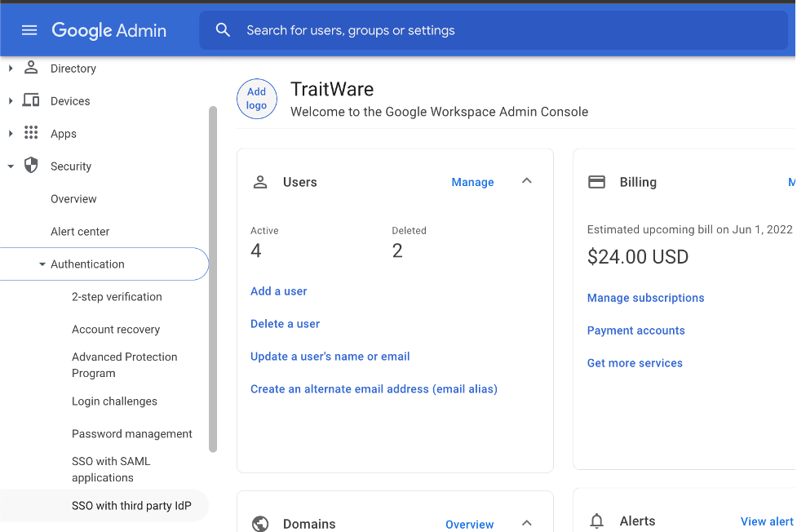Click the Deleted users count 2
The image size is (797, 532).
coord(397,250)
